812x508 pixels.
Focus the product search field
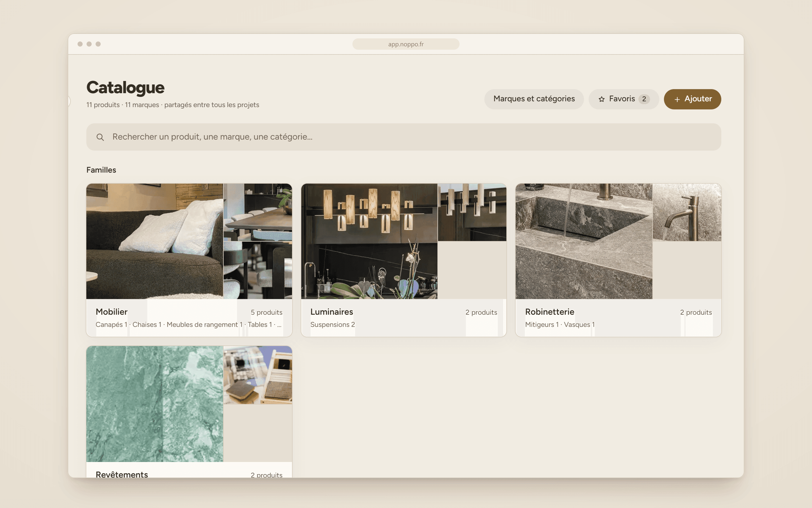pyautogui.click(x=404, y=137)
